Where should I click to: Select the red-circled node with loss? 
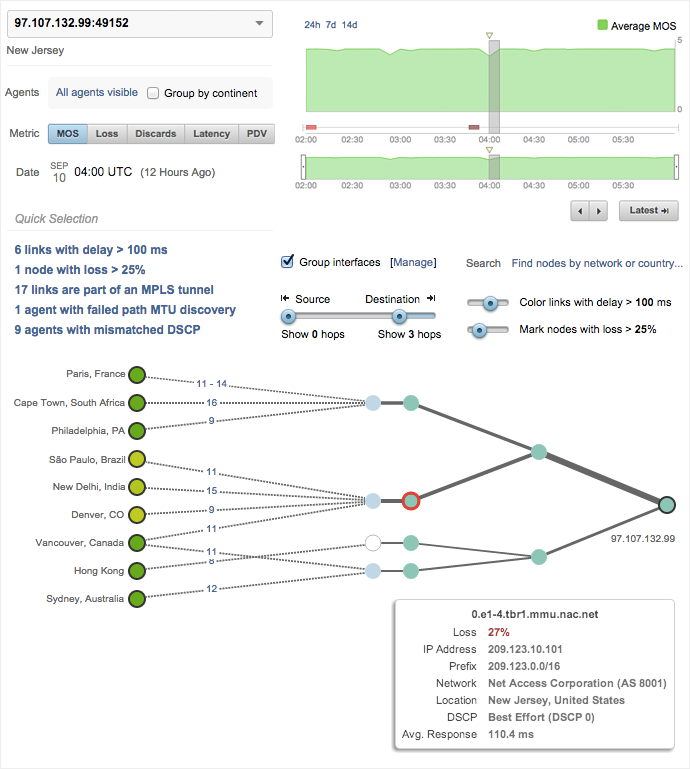click(410, 500)
